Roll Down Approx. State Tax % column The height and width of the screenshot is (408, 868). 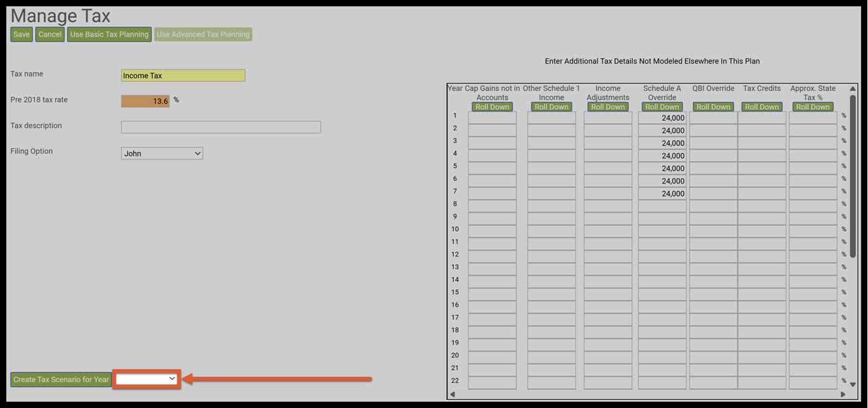point(813,107)
